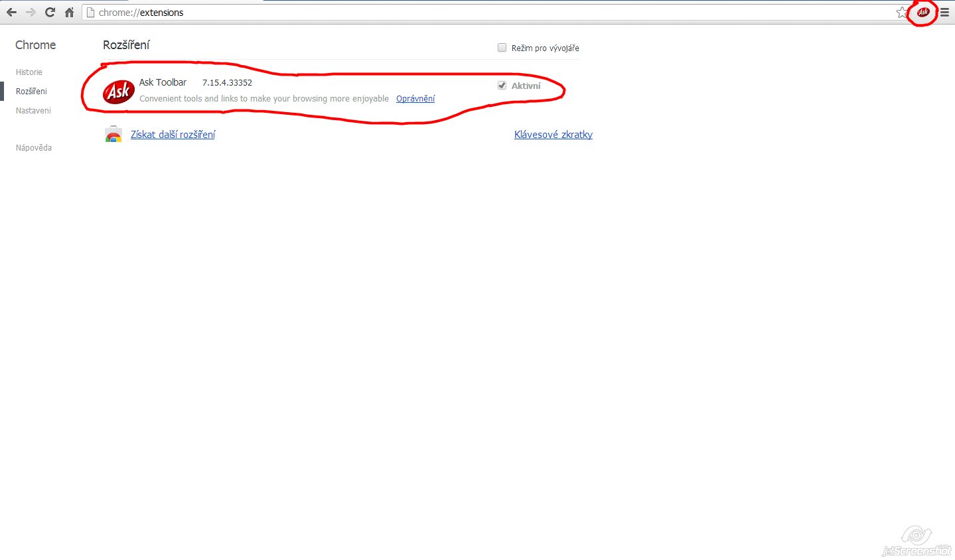Open the home page icon

pos(69,12)
